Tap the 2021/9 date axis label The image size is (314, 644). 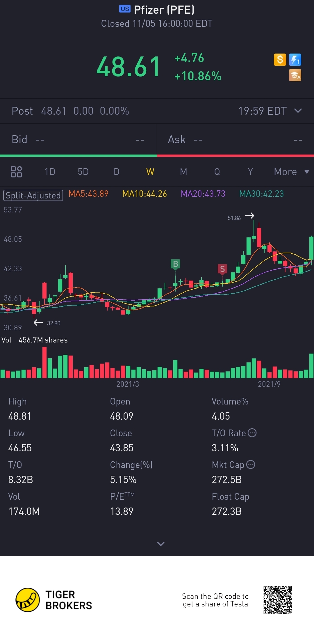pos(269,384)
